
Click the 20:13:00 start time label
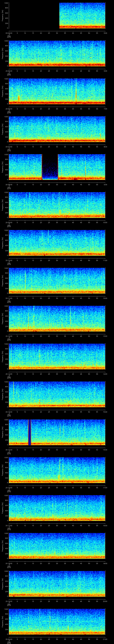(x=9, y=374)
